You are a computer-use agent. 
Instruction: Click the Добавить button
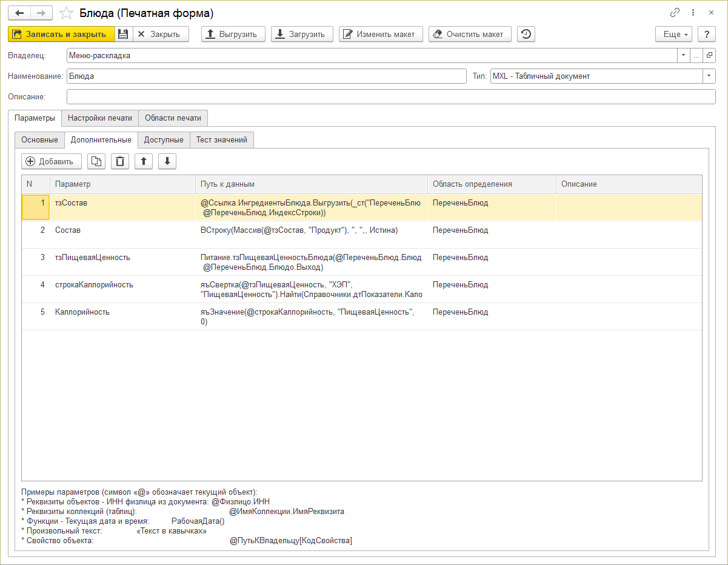click(52, 161)
